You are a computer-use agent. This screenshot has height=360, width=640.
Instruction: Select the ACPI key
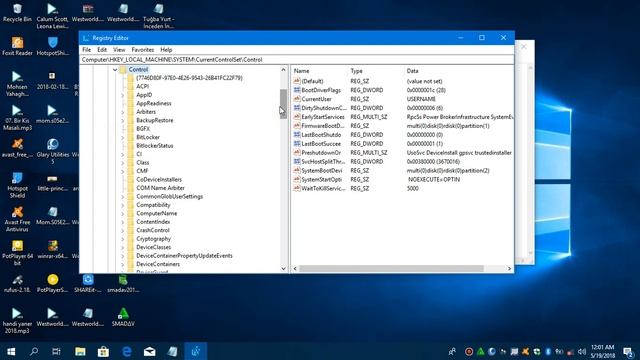[142, 87]
